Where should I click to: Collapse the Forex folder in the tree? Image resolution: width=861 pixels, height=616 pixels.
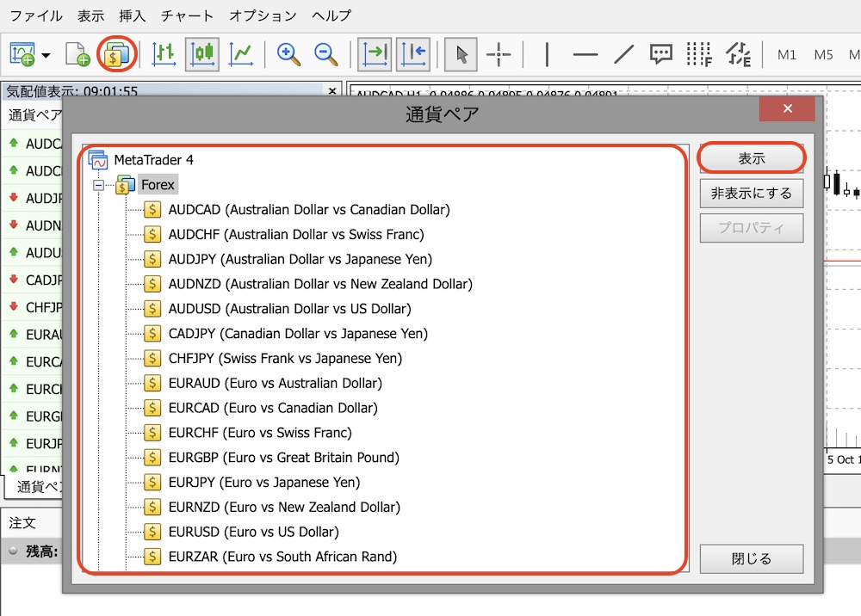pos(98,186)
